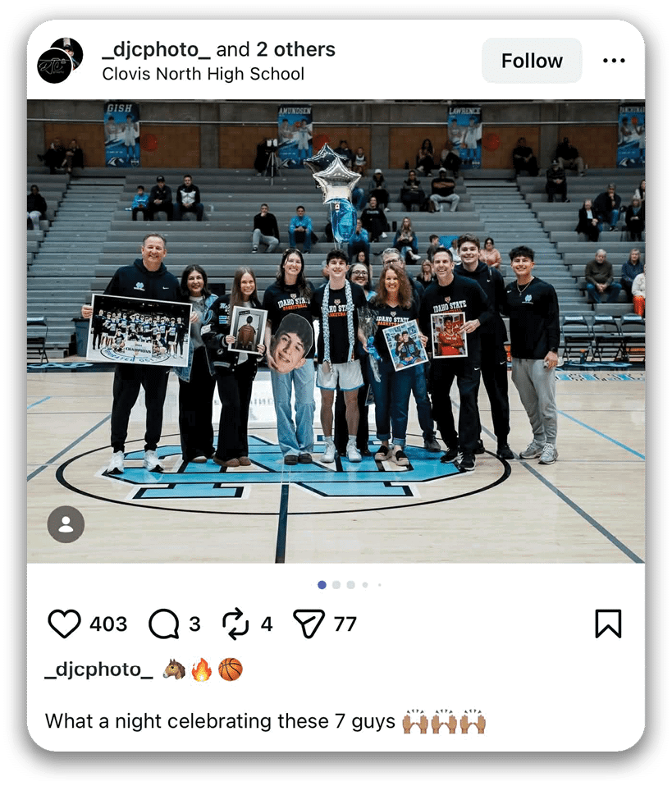Viewport: 672px width, 786px height.
Task: View the '2 others' collaborators list
Action: coord(295,49)
